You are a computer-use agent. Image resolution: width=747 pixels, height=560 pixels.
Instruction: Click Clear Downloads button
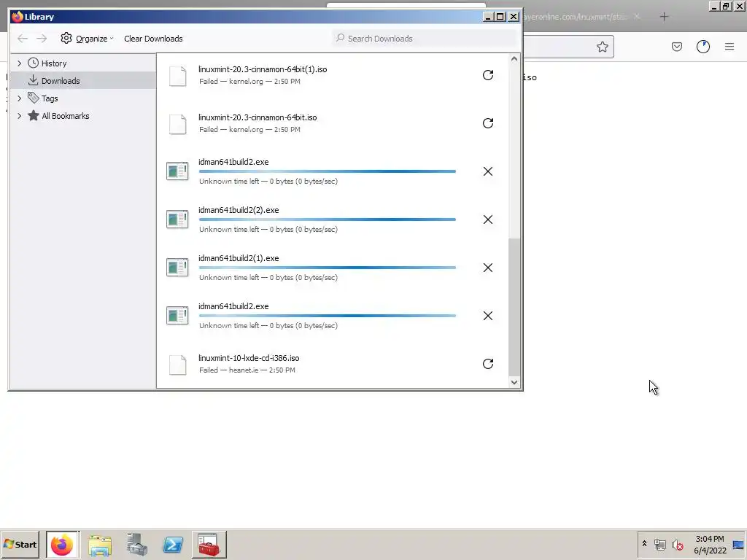(153, 39)
